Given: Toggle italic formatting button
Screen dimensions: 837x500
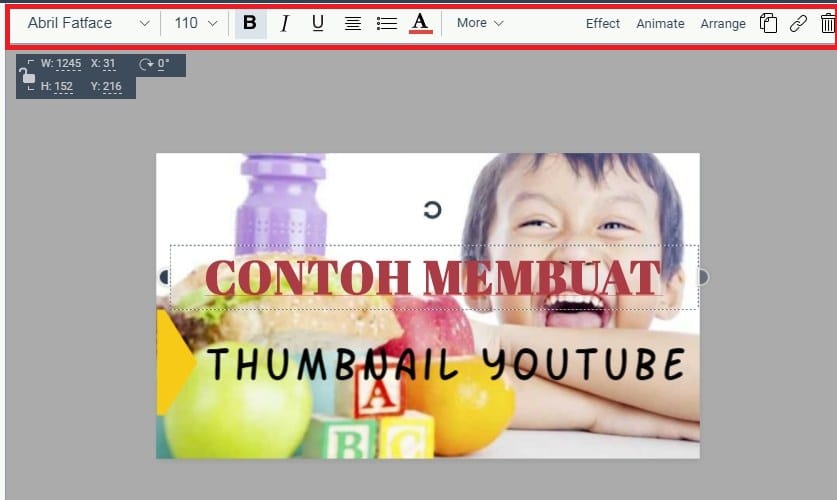Looking at the screenshot, I should pyautogui.click(x=285, y=23).
